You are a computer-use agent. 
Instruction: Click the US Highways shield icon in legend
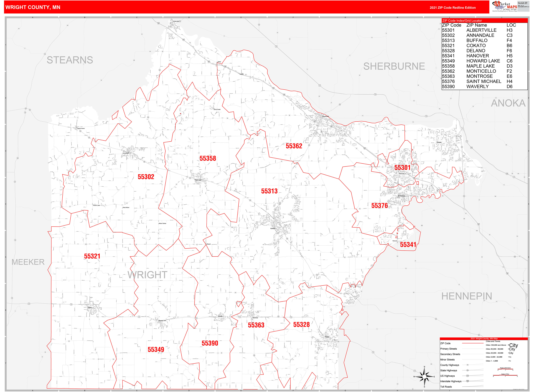pos(467,376)
